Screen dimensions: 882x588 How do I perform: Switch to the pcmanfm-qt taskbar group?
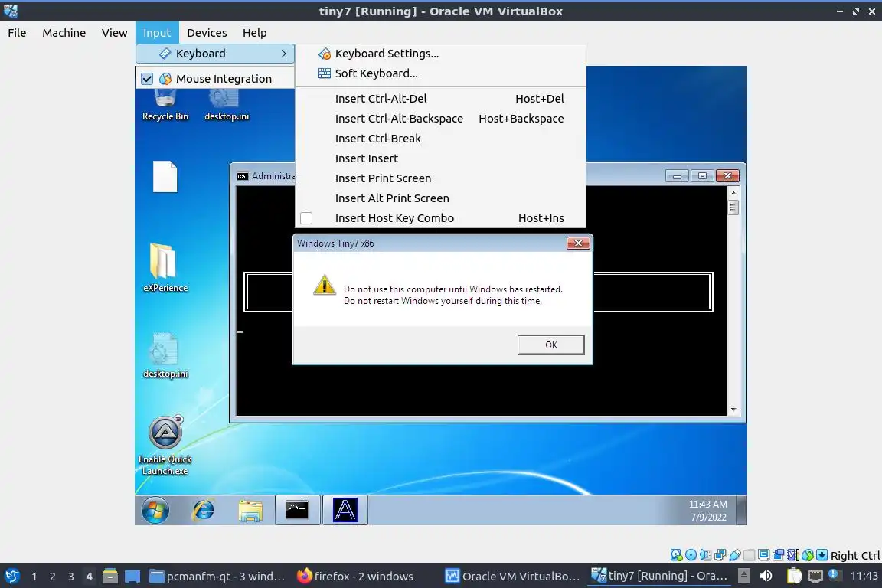point(217,577)
